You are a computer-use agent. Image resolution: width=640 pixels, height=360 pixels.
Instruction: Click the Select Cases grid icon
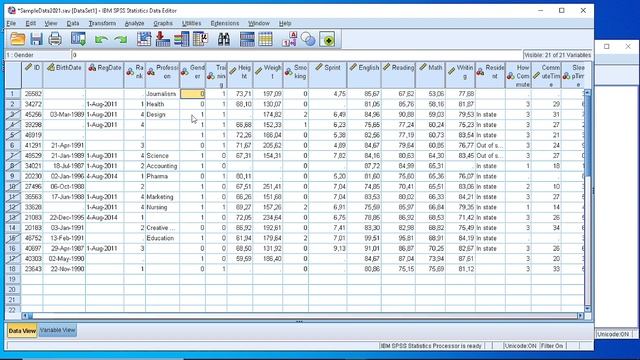266,39
